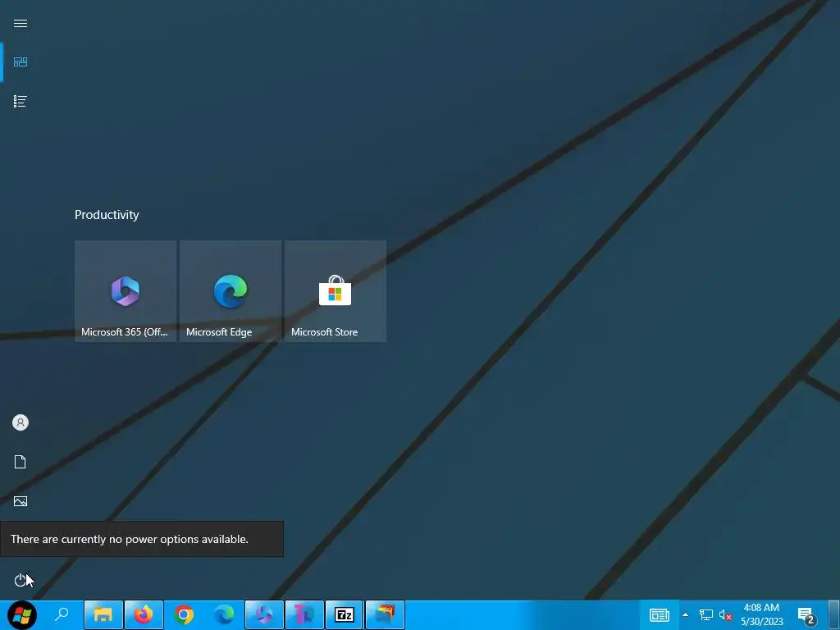Open taskbar Search magnifier

tap(62, 614)
